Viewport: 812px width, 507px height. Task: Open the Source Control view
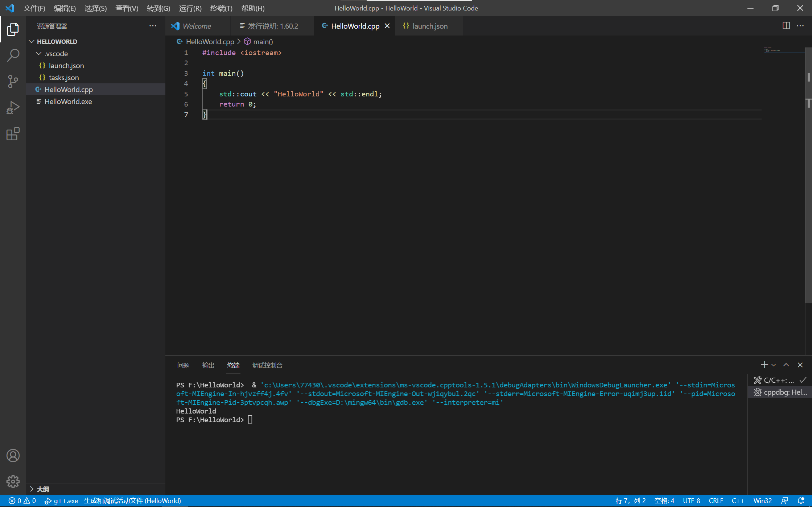[x=13, y=82]
